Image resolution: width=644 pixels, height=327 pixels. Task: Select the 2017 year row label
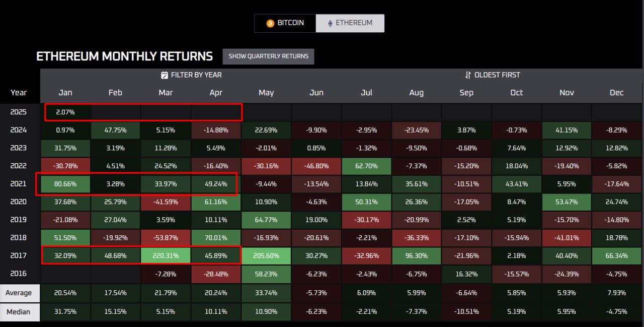click(x=19, y=255)
